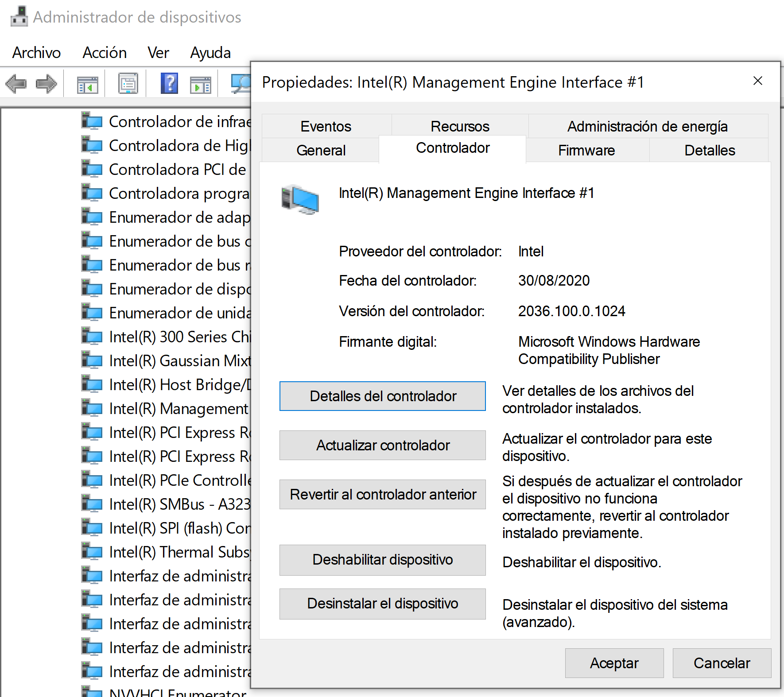Click the driver provider value "Intel"
This screenshot has width=784, height=697.
coord(531,252)
